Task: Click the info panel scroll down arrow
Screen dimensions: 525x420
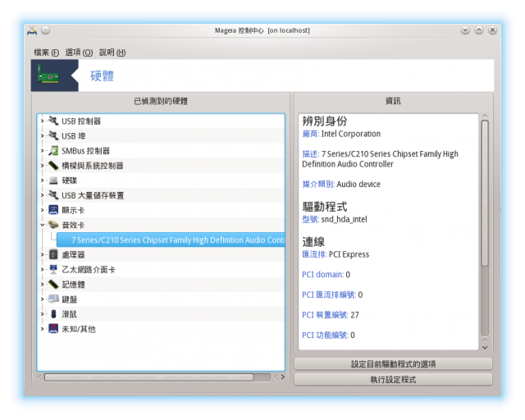Action: [x=485, y=347]
